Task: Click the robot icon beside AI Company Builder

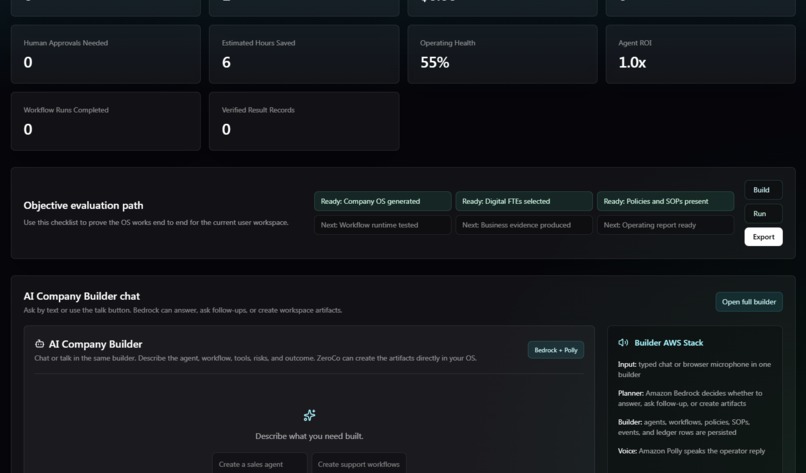Action: (40, 344)
